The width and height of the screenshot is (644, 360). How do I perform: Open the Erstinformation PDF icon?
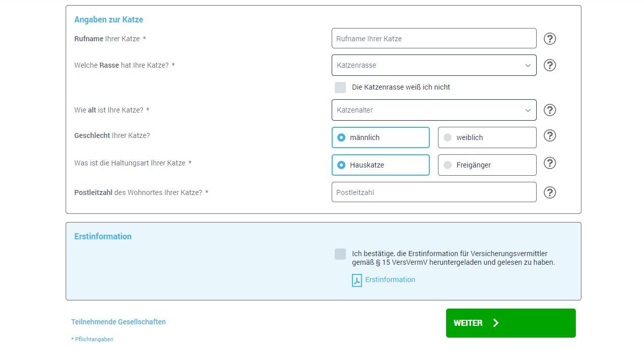[x=357, y=280]
